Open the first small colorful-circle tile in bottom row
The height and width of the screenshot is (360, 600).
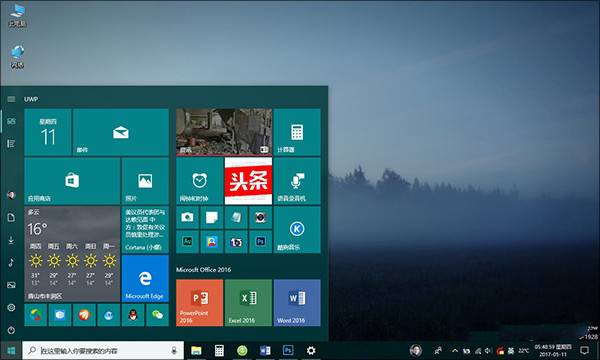(x=36, y=315)
